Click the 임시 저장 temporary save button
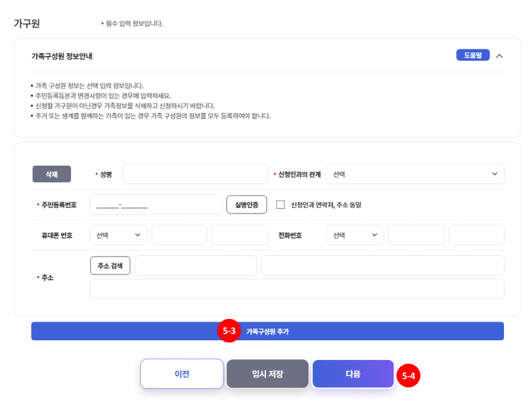The image size is (532, 412). pyautogui.click(x=267, y=374)
